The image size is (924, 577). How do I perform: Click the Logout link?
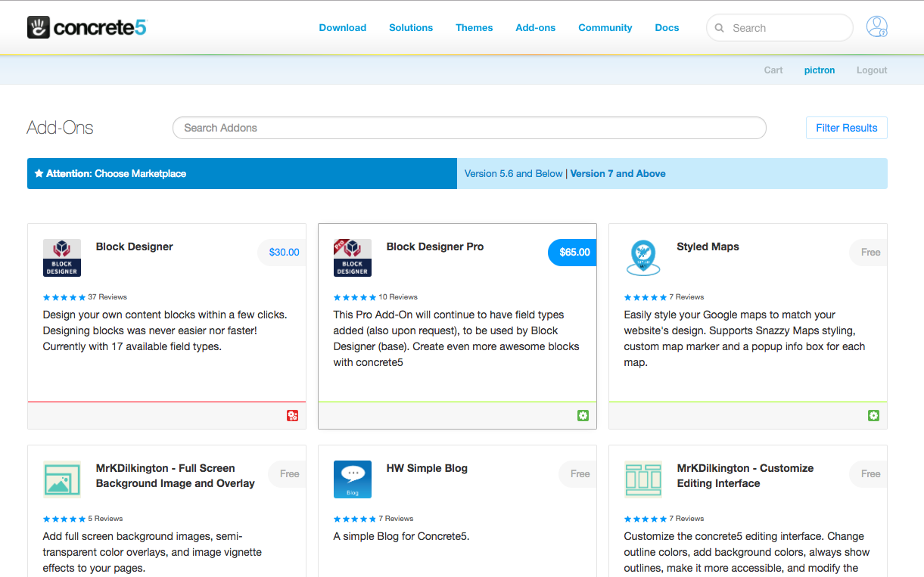872,70
